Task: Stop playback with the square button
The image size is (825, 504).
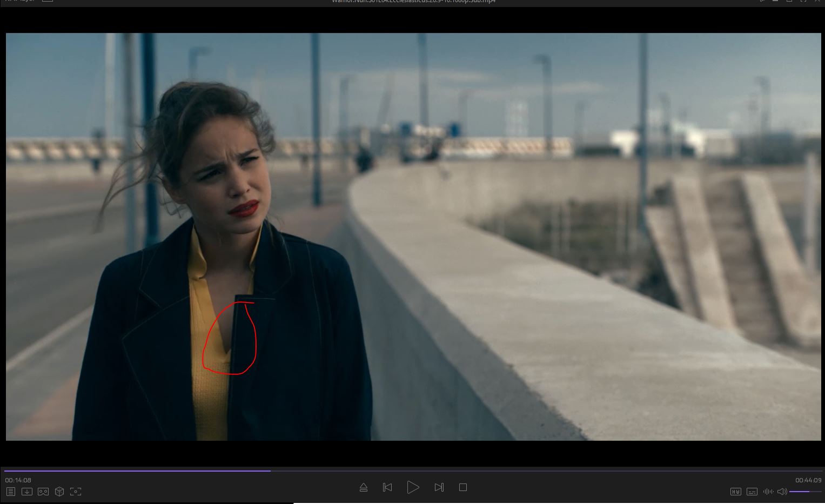Action: point(463,487)
